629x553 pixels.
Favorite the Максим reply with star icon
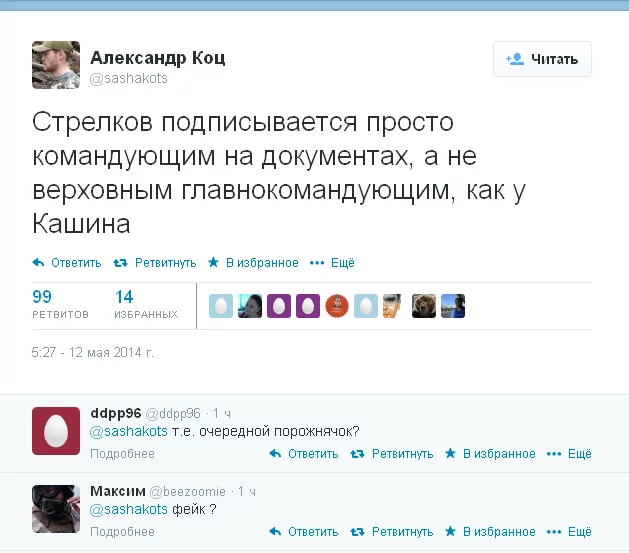click(450, 532)
